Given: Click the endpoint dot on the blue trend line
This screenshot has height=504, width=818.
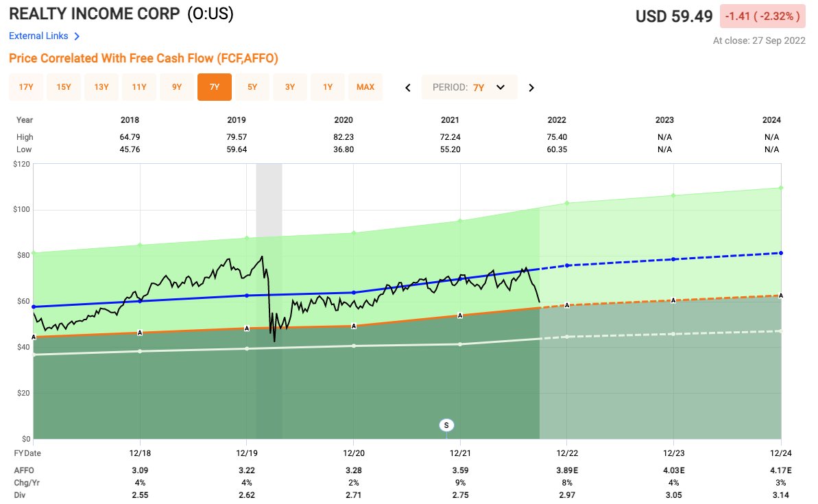Looking at the screenshot, I should [x=780, y=252].
